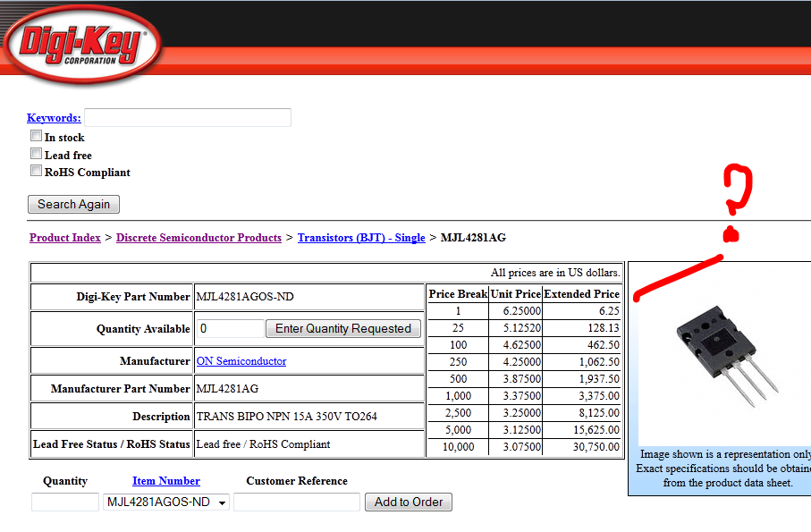Click the Price Break column header
The width and height of the screenshot is (811, 532).
(x=459, y=293)
